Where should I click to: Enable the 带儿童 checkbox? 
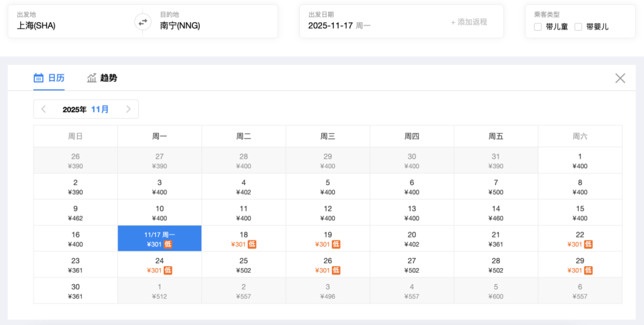pos(538,27)
